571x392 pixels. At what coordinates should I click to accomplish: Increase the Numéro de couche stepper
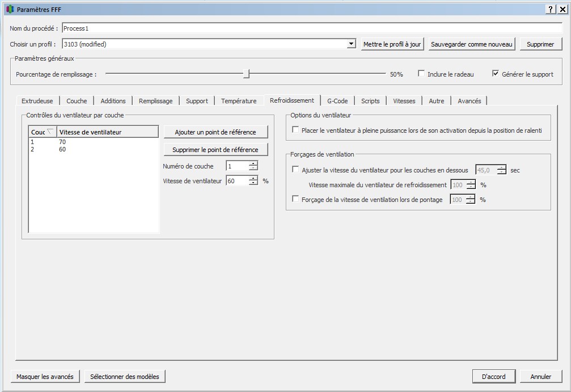(253, 163)
